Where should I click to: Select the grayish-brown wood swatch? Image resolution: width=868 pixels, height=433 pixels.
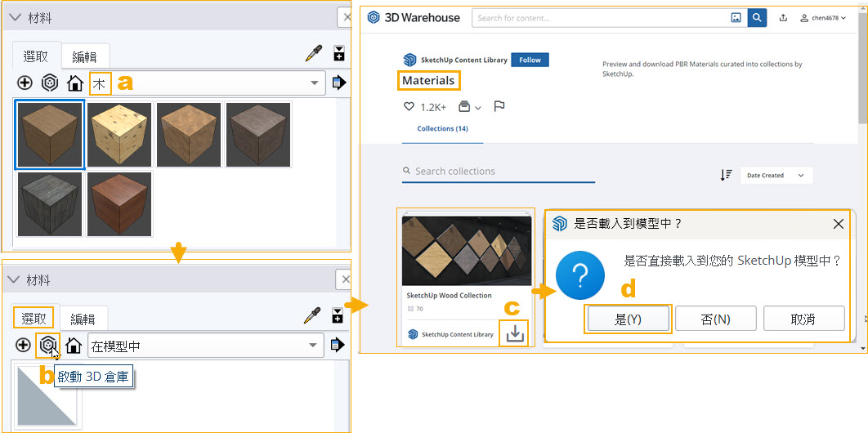[258, 135]
